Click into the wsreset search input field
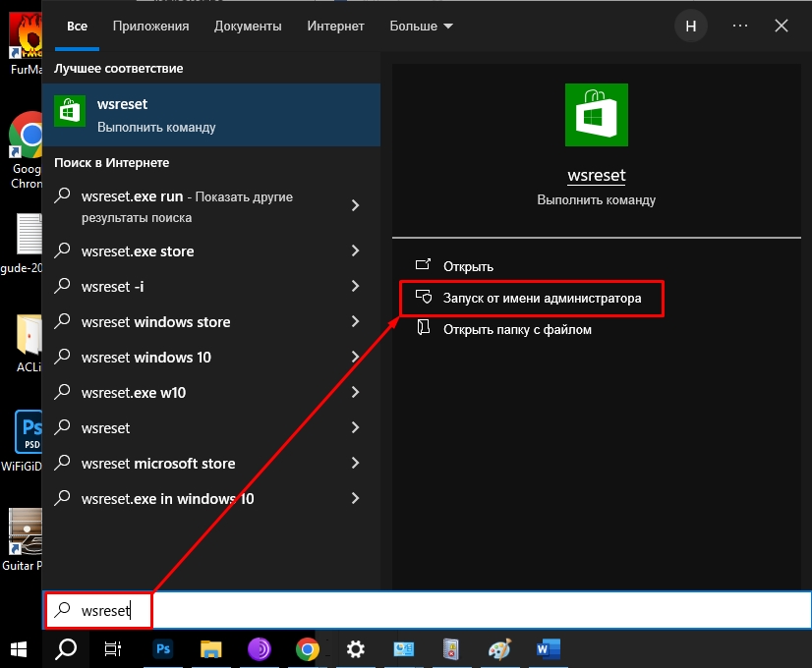This screenshot has height=668, width=812. coord(428,611)
